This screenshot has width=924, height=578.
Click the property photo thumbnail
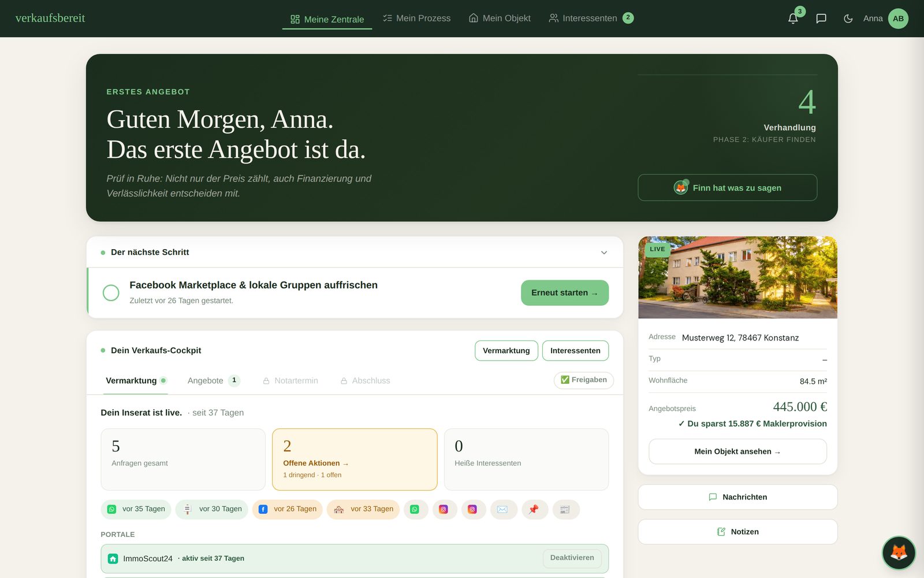coord(737,277)
